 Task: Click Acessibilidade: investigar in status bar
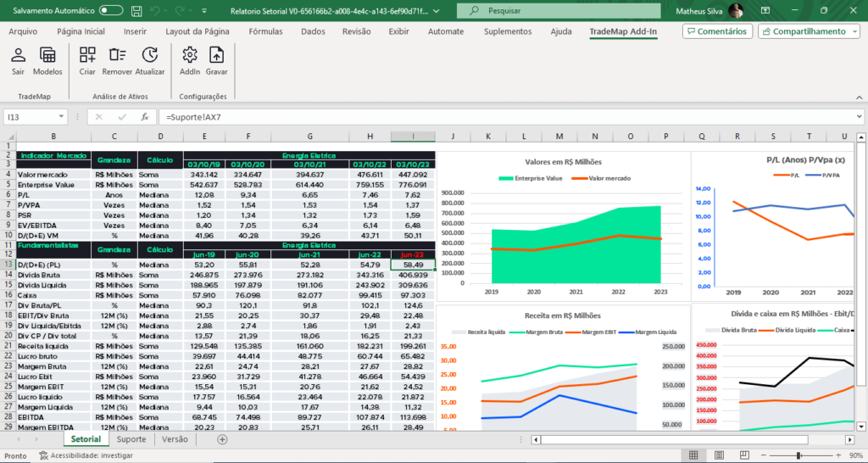click(86, 456)
